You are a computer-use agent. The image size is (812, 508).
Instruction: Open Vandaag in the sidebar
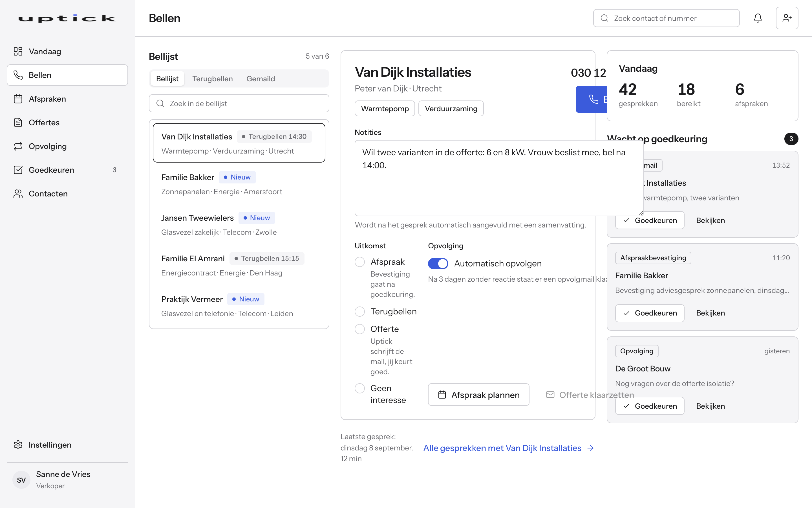pos(67,51)
